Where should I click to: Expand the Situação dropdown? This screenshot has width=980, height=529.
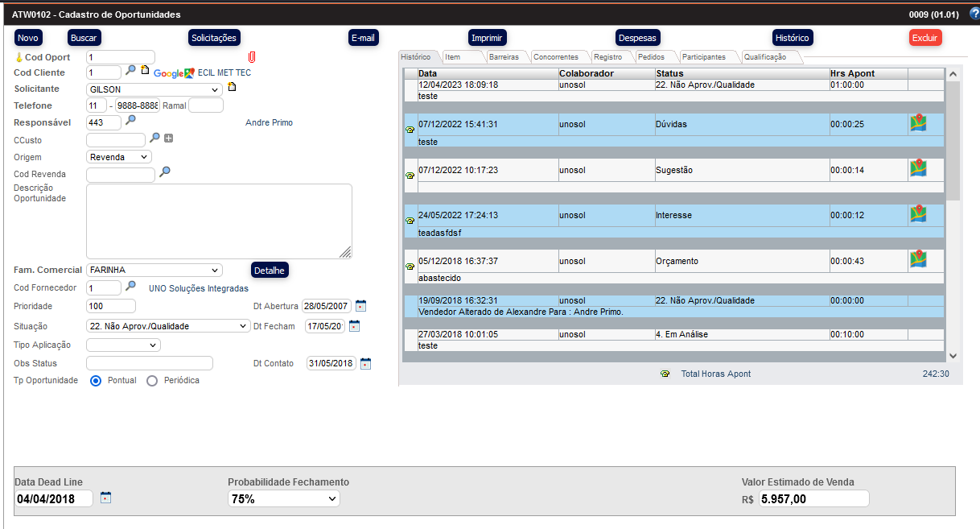(x=167, y=326)
